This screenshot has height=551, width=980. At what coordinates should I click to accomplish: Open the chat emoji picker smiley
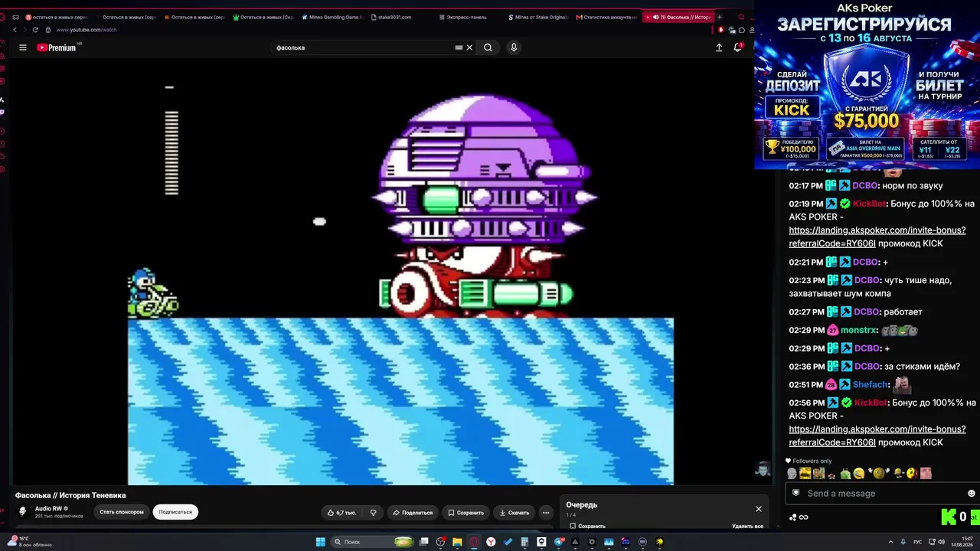click(972, 494)
